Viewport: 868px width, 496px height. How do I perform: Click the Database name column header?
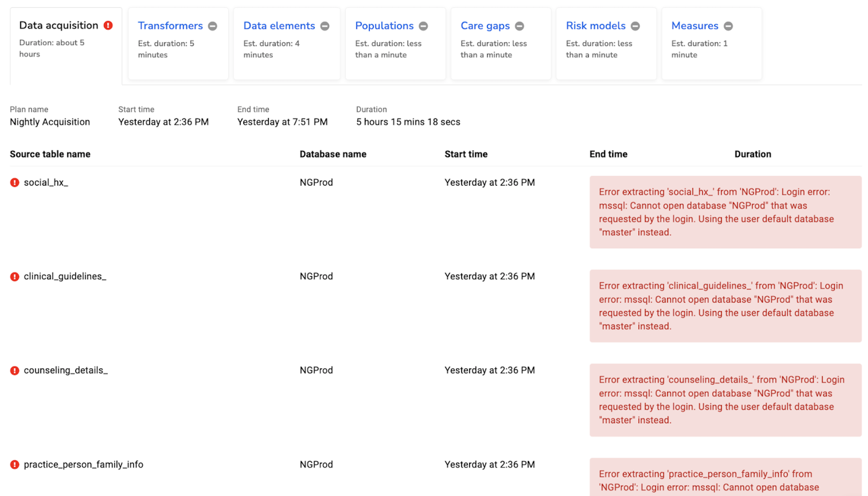[x=333, y=154]
